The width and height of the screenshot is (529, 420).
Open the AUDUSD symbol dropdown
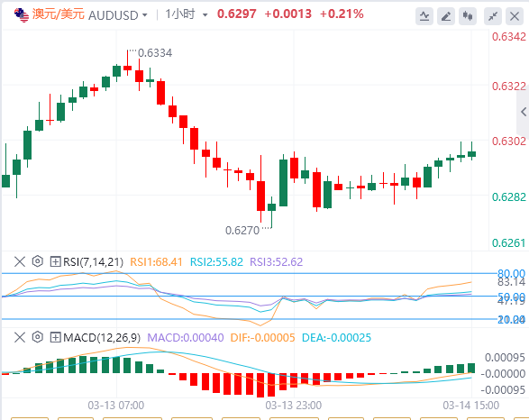point(118,15)
